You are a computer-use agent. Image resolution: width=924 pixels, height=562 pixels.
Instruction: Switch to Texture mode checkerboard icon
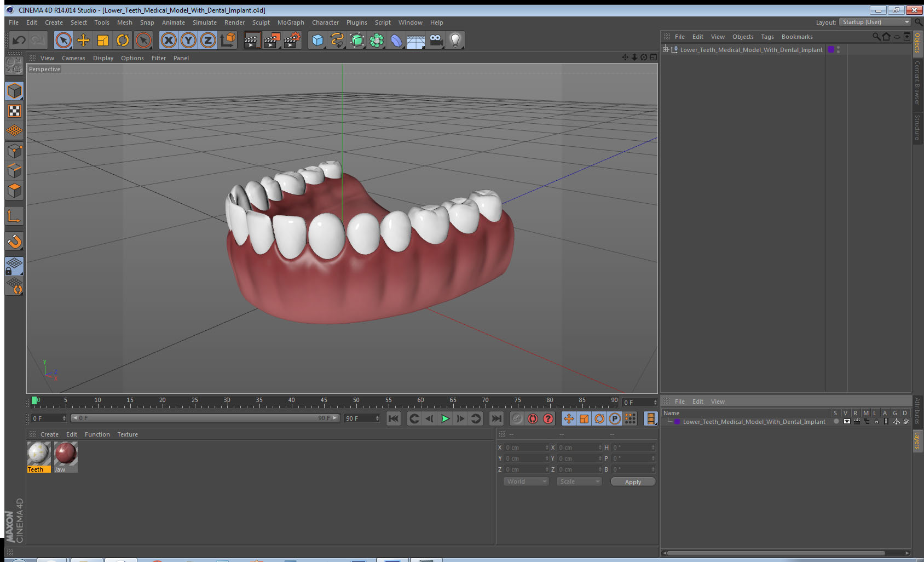tap(14, 111)
